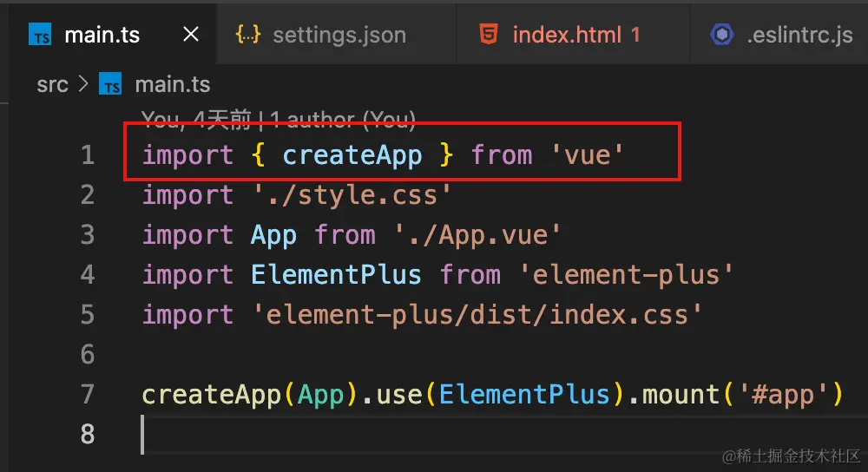The width and height of the screenshot is (868, 472).
Task: Click the createApp identifier on line 1
Action: click(x=352, y=155)
